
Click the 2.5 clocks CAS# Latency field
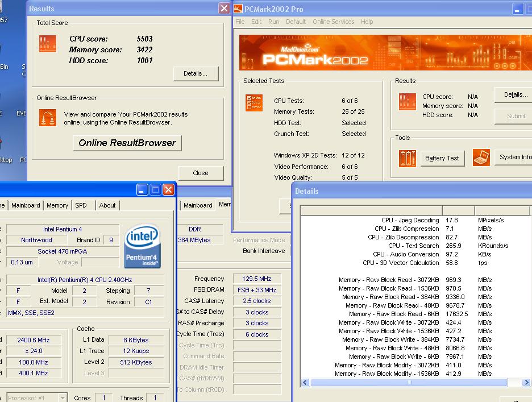[x=257, y=301]
